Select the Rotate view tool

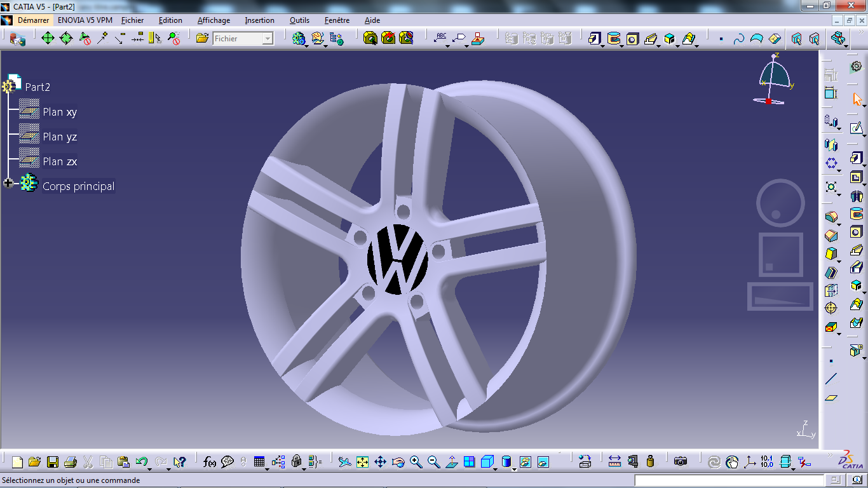[x=398, y=462]
